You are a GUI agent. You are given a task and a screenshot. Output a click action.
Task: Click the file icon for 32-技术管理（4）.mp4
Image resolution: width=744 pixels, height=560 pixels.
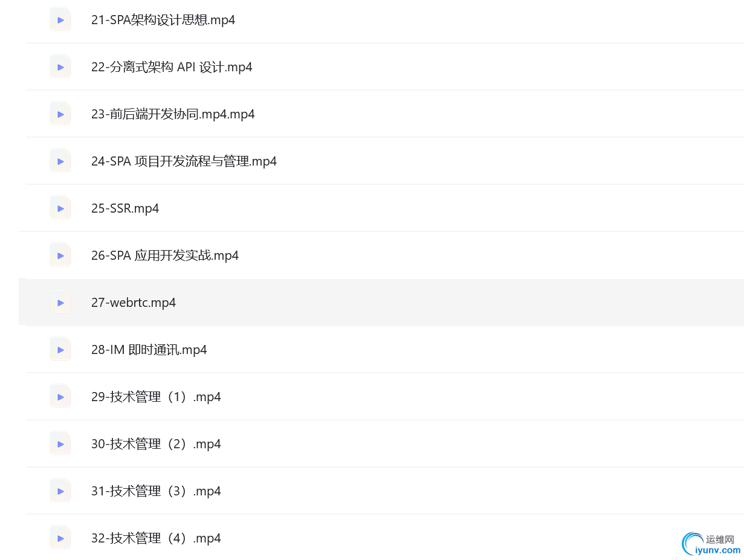click(x=60, y=538)
